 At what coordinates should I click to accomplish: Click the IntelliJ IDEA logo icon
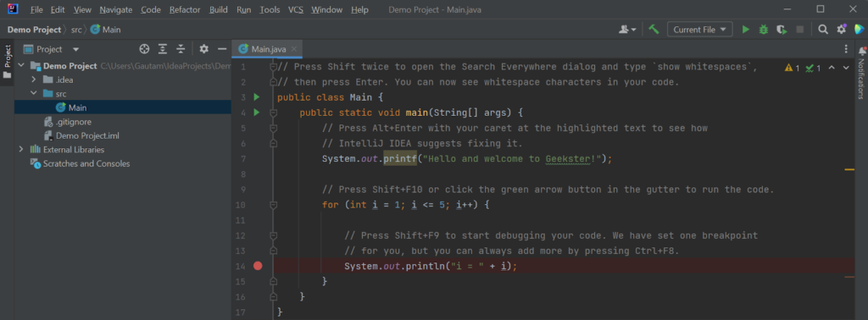12,9
